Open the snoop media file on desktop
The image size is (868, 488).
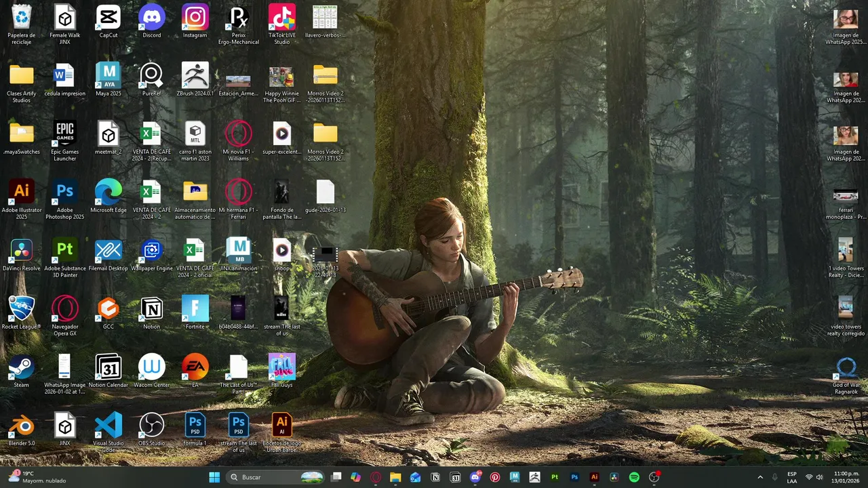point(282,255)
